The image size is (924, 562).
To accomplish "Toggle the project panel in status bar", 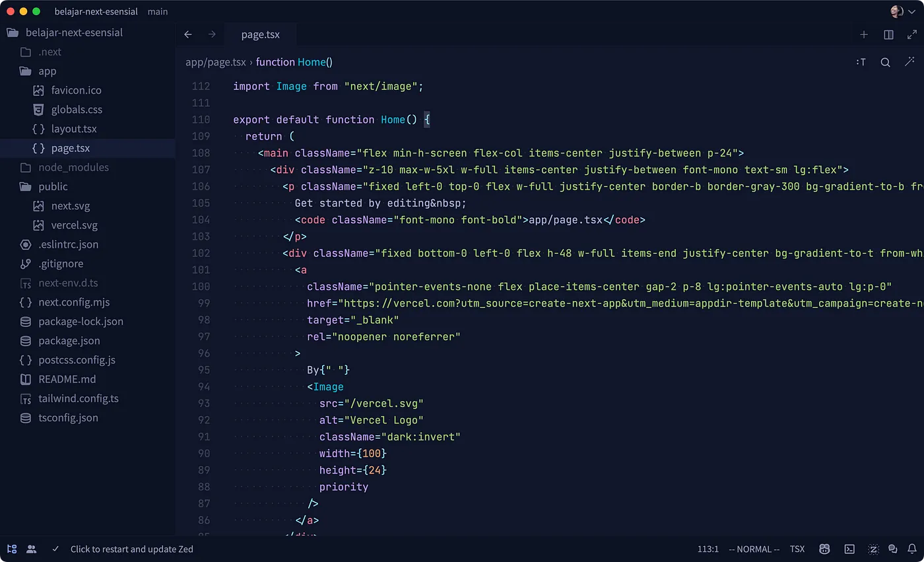I will (12, 549).
